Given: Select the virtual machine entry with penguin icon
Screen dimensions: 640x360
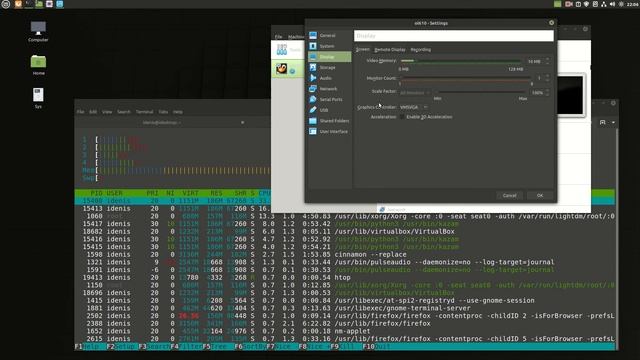Looking at the screenshot, I should click(x=287, y=69).
